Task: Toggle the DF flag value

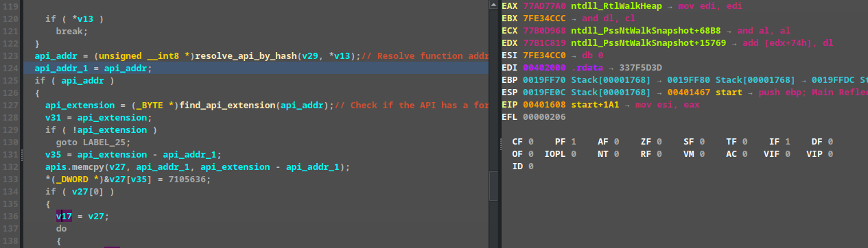Action: tap(830, 142)
